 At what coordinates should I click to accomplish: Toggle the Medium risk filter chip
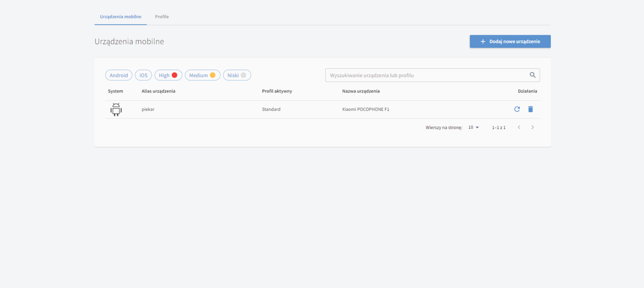tap(203, 75)
